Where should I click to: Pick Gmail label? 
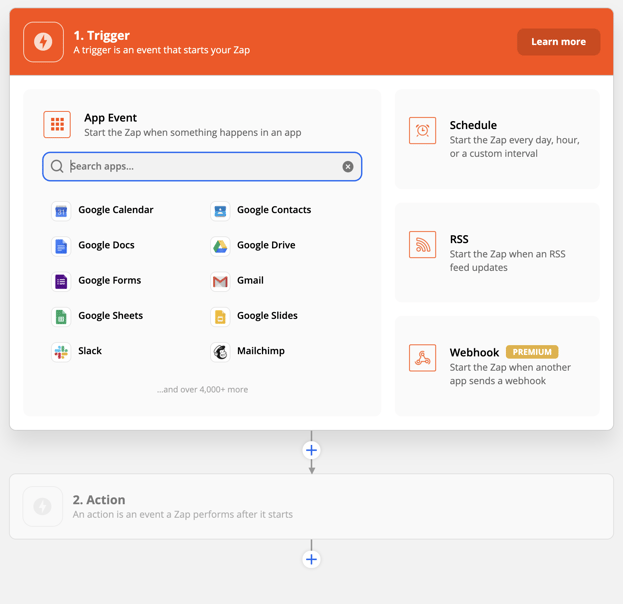pos(250,281)
